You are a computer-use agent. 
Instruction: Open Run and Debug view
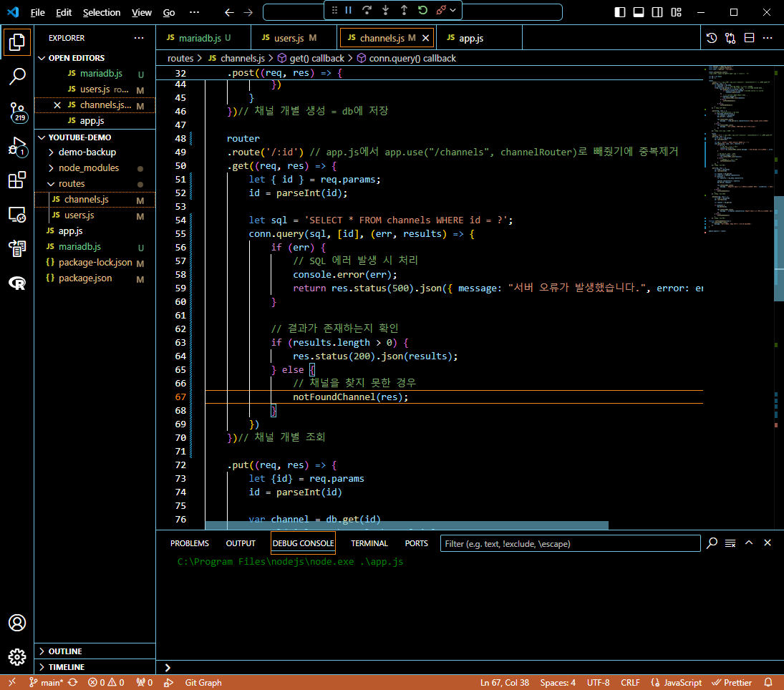(x=17, y=147)
